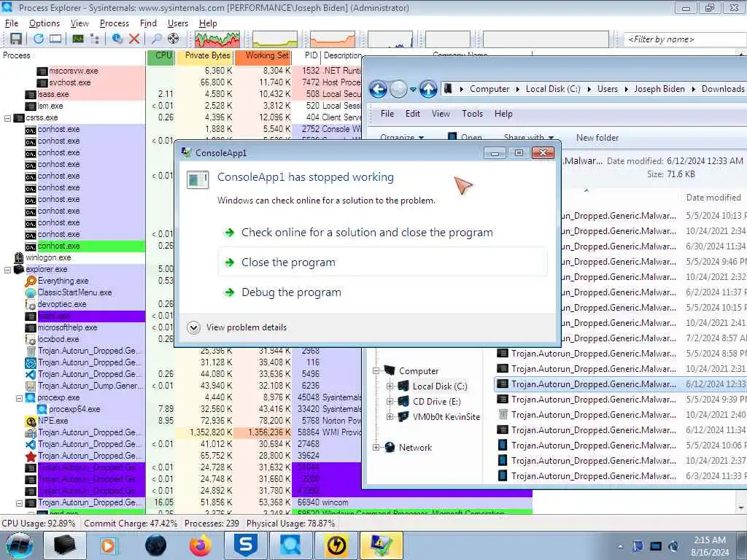747x560 pixels.
Task: Choose Check online for a solution and close
Action: click(367, 233)
